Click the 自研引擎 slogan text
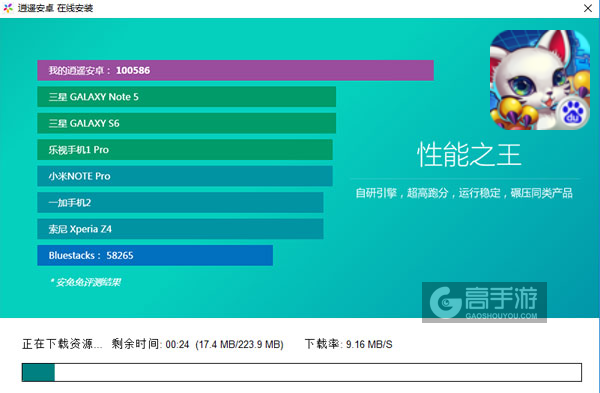Screen dimensions: 600x393 464,193
